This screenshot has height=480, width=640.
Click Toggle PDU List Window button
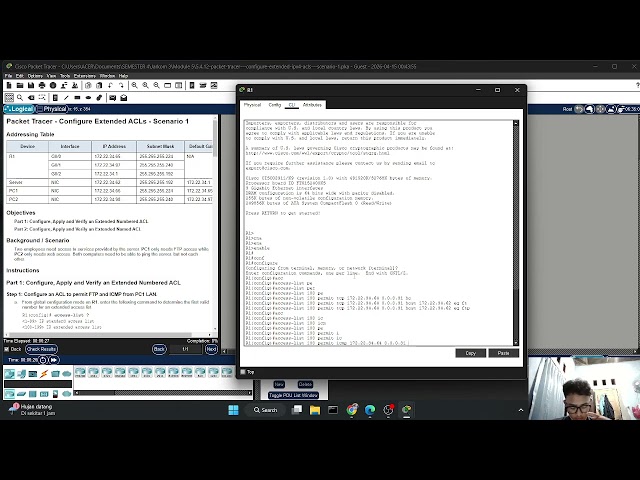(293, 396)
